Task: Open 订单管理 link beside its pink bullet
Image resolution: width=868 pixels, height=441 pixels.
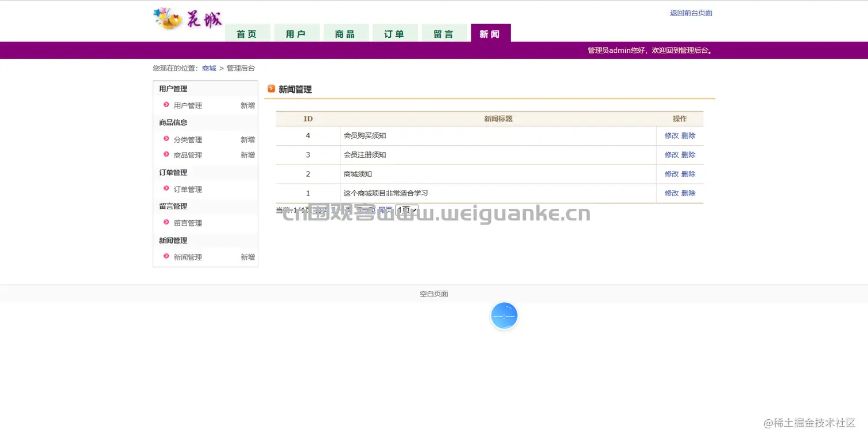Action: coord(188,190)
